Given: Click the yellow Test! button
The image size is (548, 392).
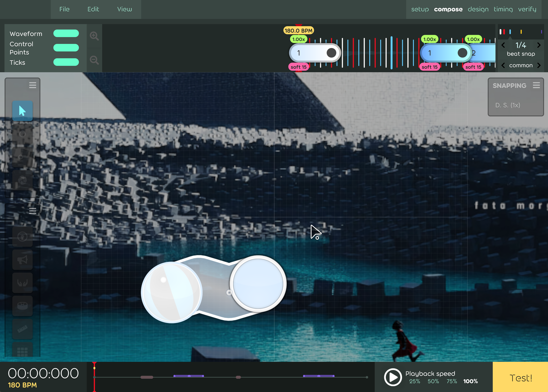Looking at the screenshot, I should (x=520, y=377).
